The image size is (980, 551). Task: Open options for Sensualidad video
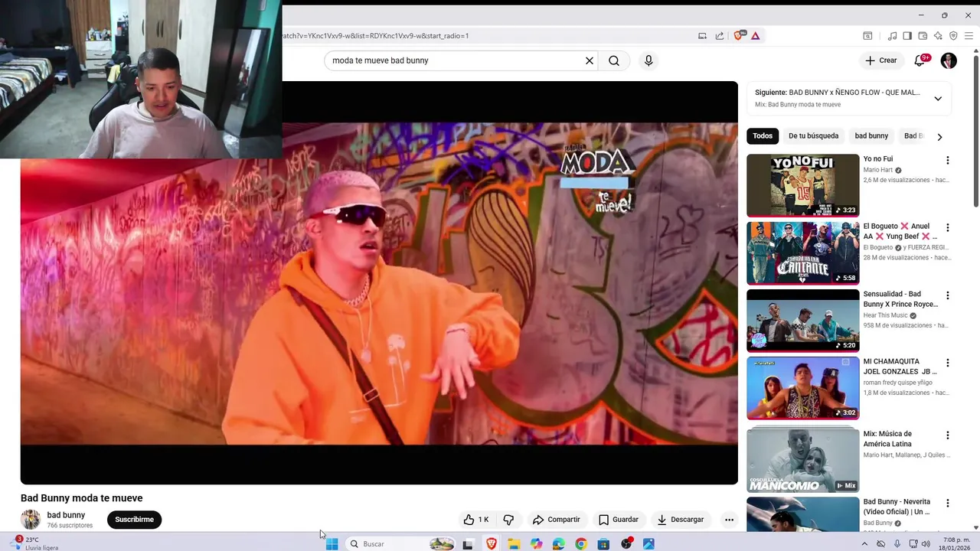pyautogui.click(x=947, y=295)
